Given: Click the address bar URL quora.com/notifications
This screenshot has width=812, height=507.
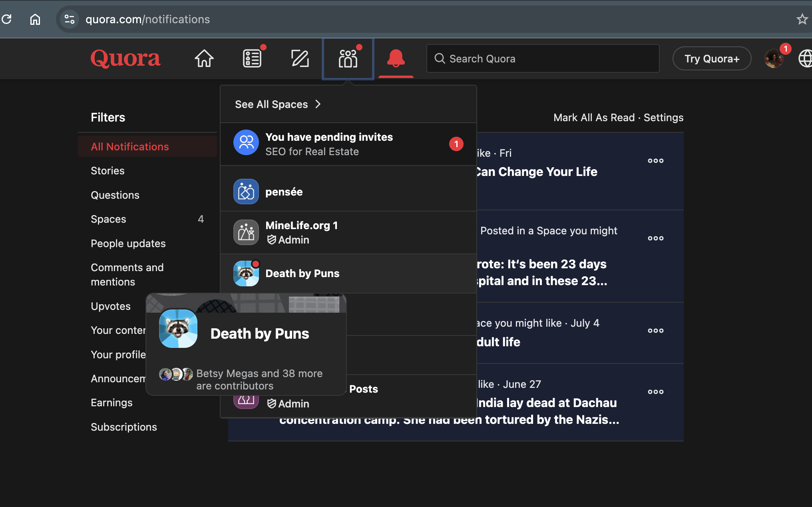Looking at the screenshot, I should [147, 19].
